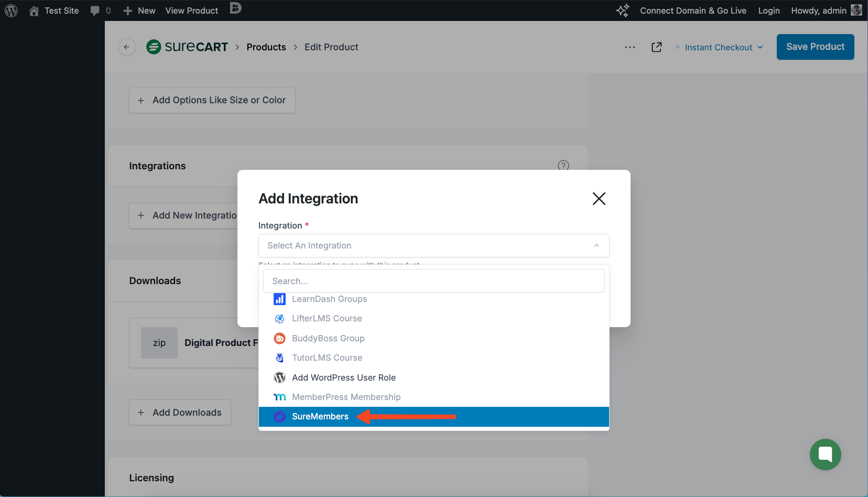Click Connect Domain & Go Live

693,10
